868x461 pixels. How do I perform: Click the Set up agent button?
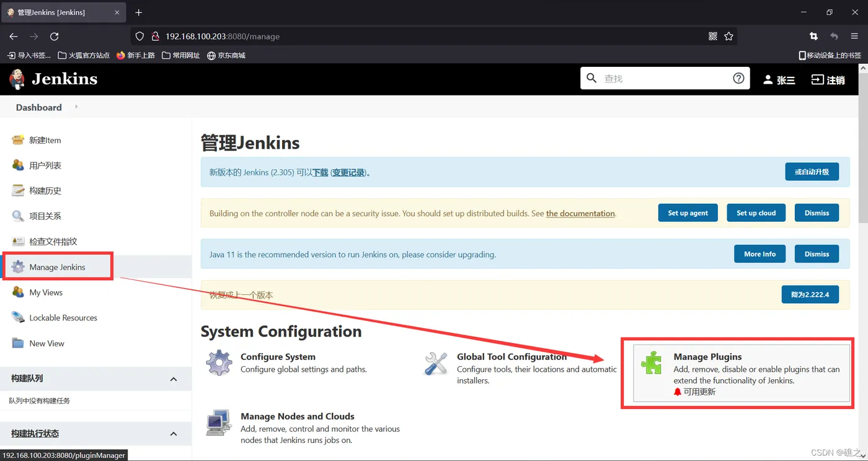688,213
